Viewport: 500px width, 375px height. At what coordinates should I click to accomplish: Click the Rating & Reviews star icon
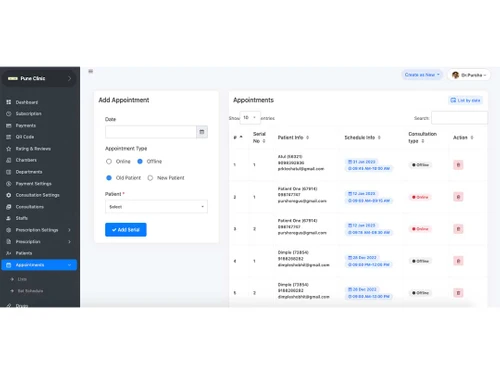[x=9, y=149]
